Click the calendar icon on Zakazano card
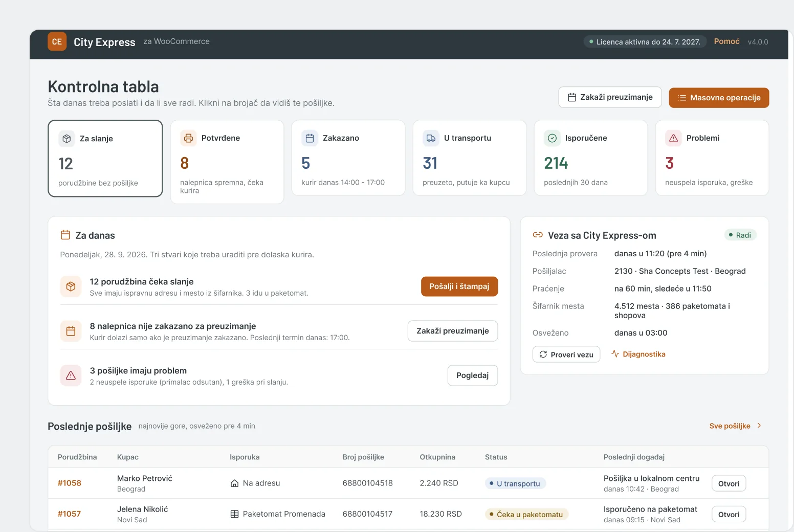This screenshot has height=532, width=794. (x=310, y=138)
